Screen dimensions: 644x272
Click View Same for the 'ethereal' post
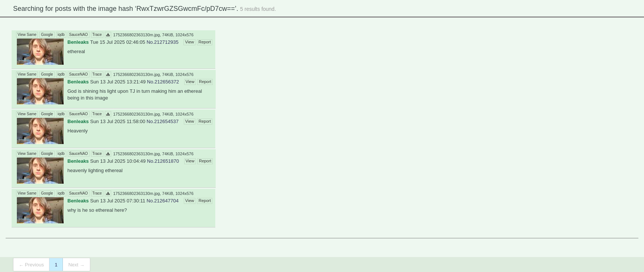pos(27,35)
